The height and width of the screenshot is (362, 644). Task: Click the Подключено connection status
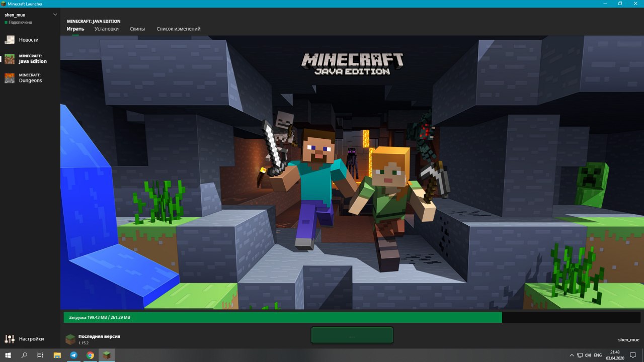19,23
